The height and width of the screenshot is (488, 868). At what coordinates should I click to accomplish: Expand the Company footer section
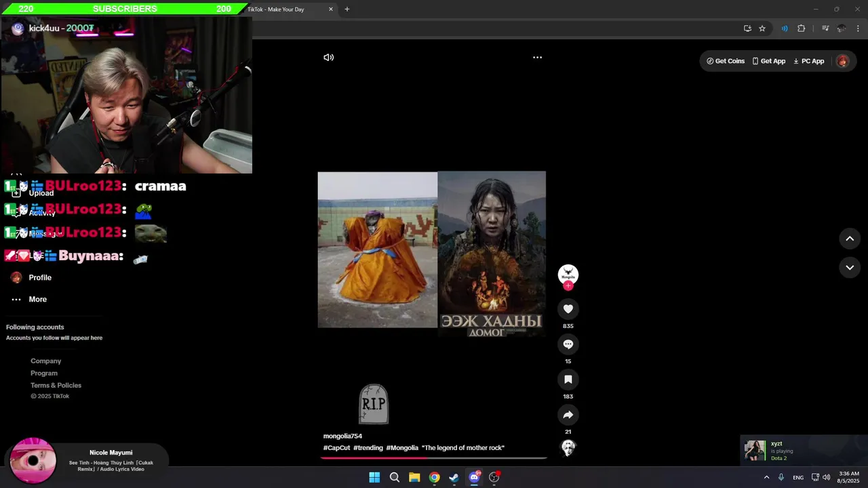[x=45, y=361]
